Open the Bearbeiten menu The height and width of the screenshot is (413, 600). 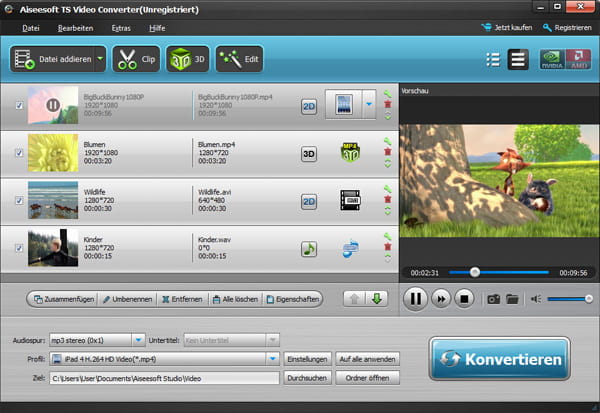click(75, 28)
